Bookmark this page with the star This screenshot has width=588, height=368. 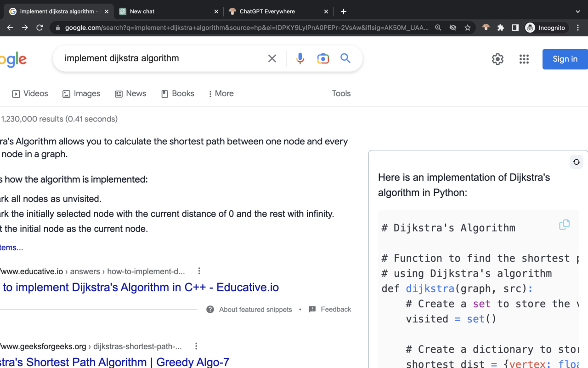click(x=467, y=28)
